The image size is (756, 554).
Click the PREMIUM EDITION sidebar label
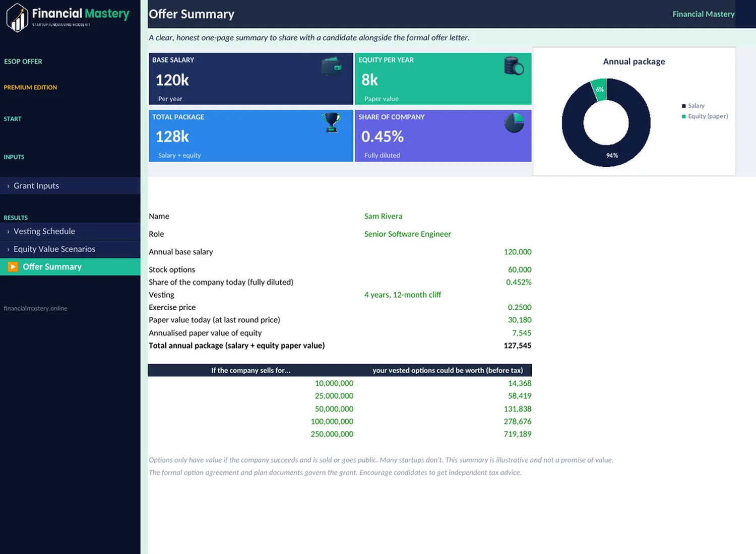(x=30, y=88)
